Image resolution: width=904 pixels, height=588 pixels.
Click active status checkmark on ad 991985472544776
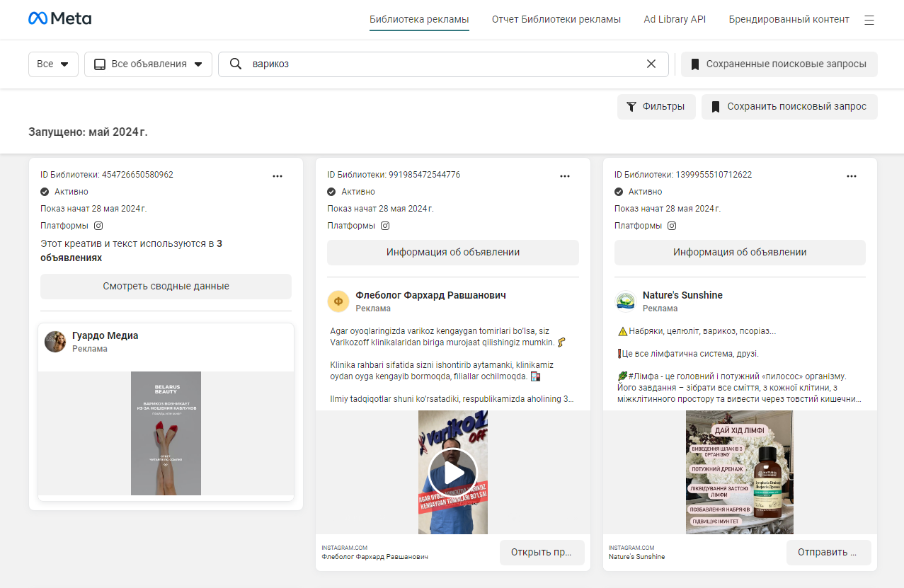click(331, 192)
